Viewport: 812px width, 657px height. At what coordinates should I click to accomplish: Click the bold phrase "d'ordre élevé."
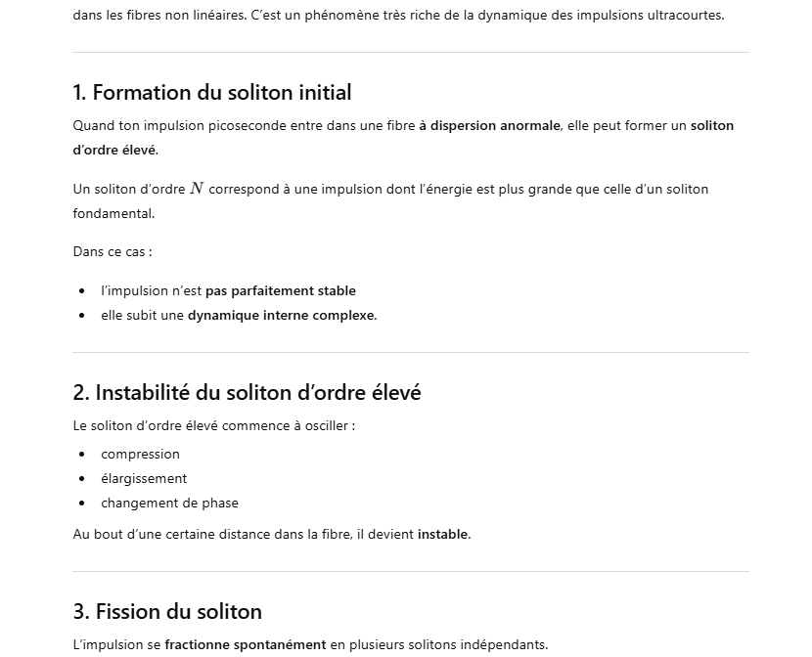coord(115,150)
